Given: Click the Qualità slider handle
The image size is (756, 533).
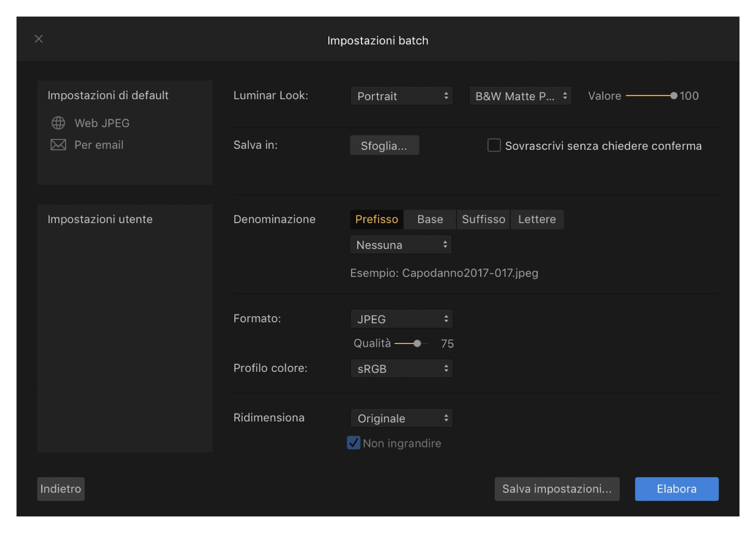Looking at the screenshot, I should tap(417, 344).
